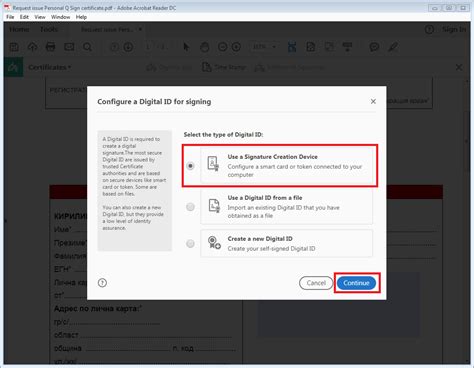This screenshot has width=474, height=368.
Task: Click the fit to page icon
Action: click(311, 47)
